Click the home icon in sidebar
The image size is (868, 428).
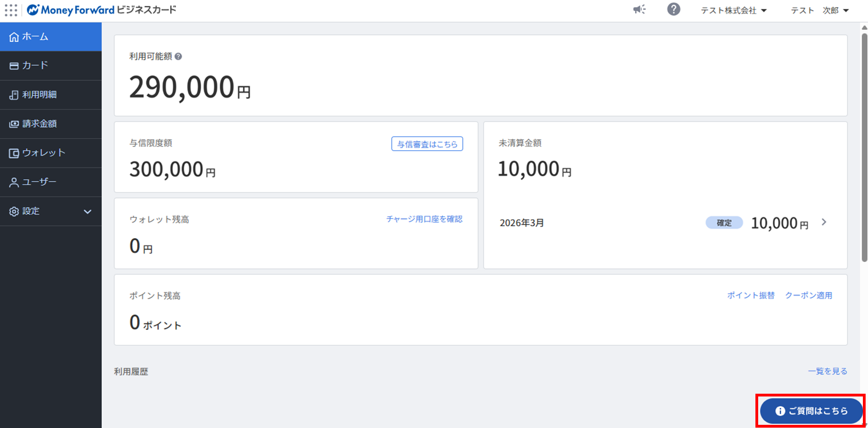pos(14,37)
